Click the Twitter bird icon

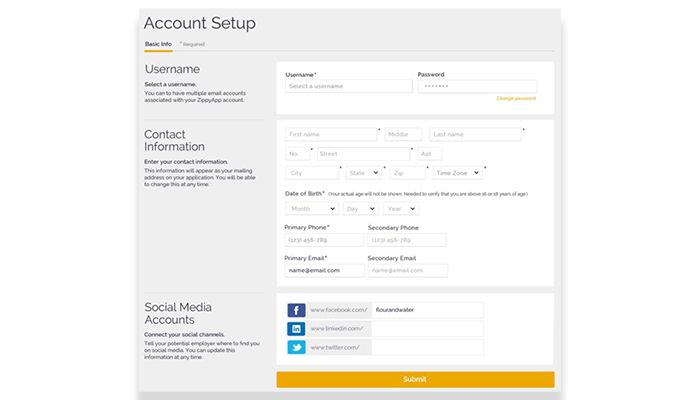(296, 347)
